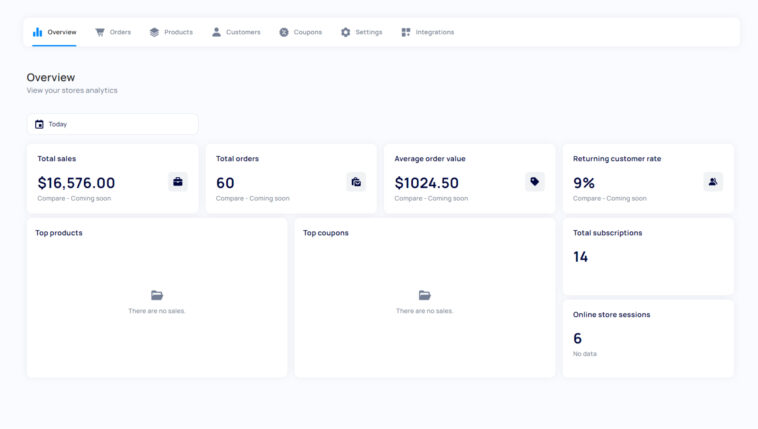Image resolution: width=758 pixels, height=429 pixels.
Task: Click the $16,576.00 total sales figure
Action: tap(76, 183)
